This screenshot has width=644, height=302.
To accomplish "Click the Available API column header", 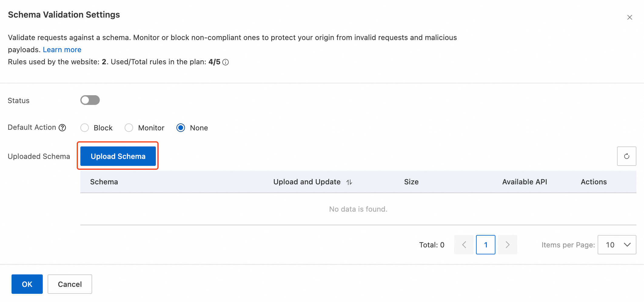I will pos(524,182).
